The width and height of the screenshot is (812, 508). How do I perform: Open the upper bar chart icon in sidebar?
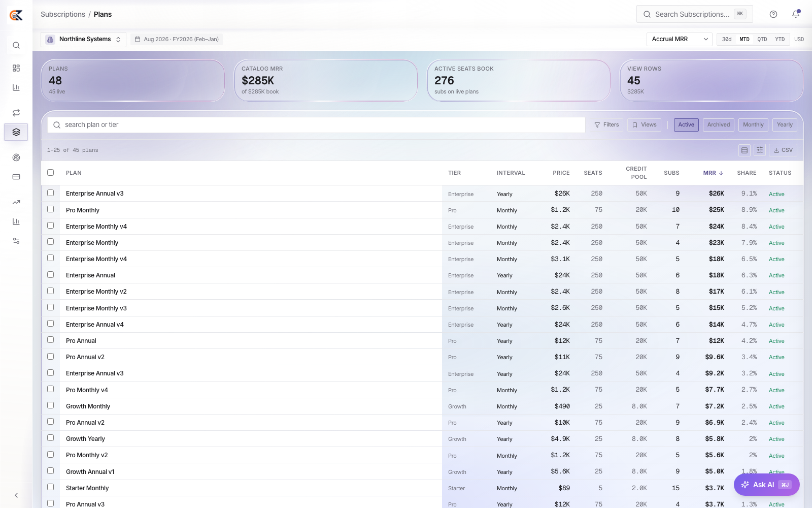coord(16,87)
